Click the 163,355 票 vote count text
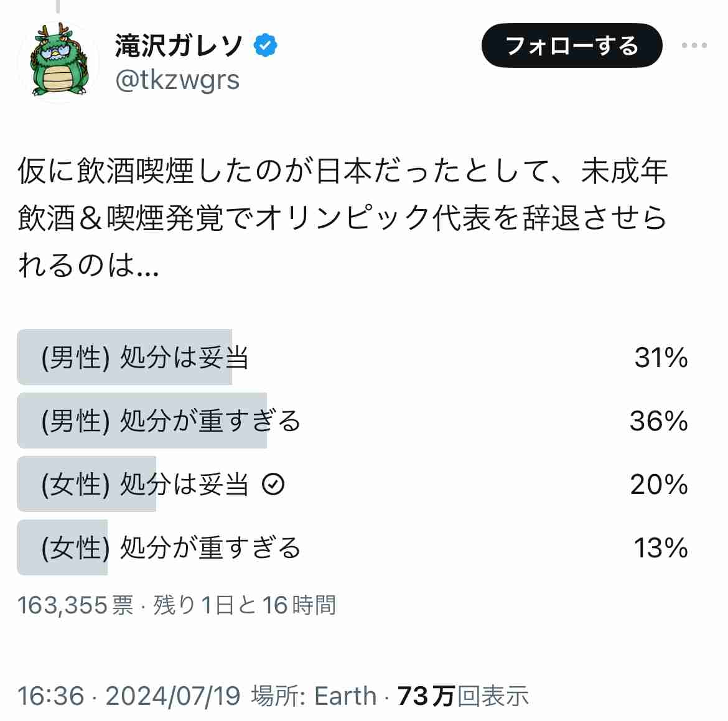Viewport: 728px width, 721px height. pos(76,605)
